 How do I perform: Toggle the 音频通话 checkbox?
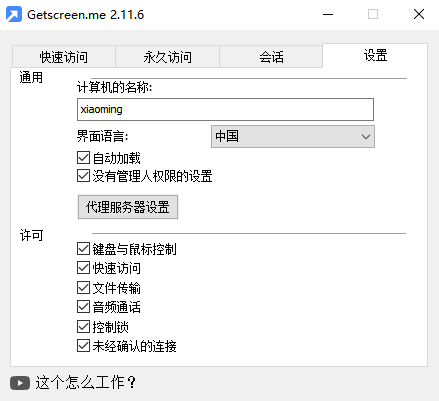pyautogui.click(x=83, y=307)
